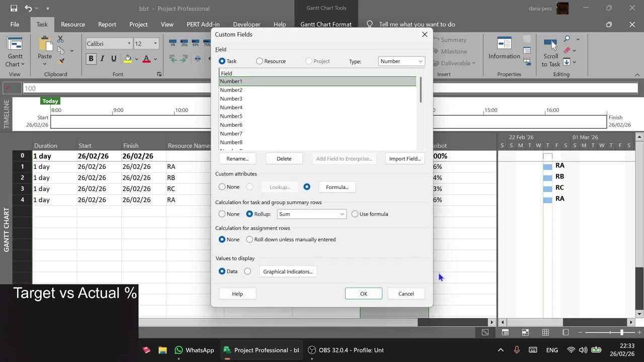Mark task 0% complete icon
Screen dimensions: 644x362
tap(173, 43)
